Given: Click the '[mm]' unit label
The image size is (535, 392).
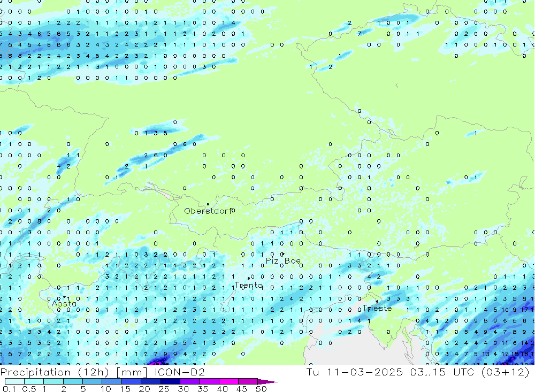Looking at the screenshot, I should coord(132,372).
